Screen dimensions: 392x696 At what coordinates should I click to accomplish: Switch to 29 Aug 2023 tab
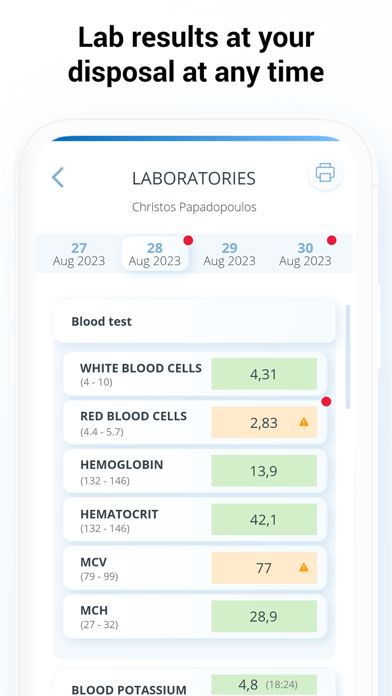230,254
